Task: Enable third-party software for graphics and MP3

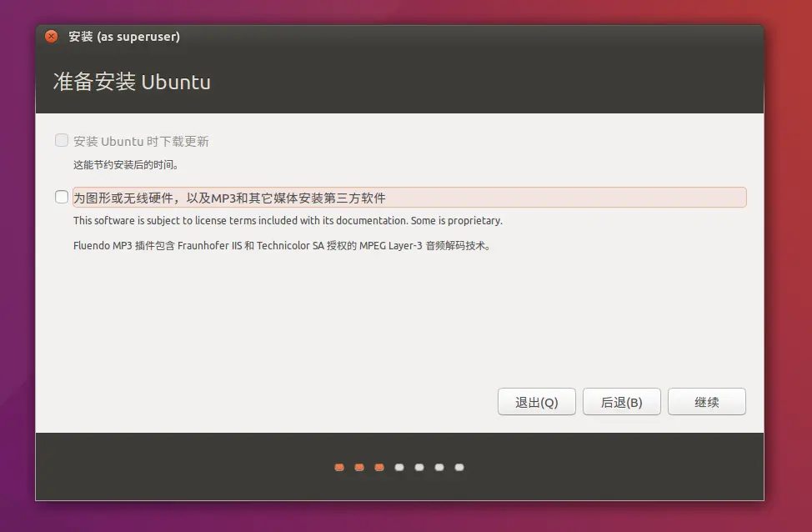Action: click(x=62, y=197)
